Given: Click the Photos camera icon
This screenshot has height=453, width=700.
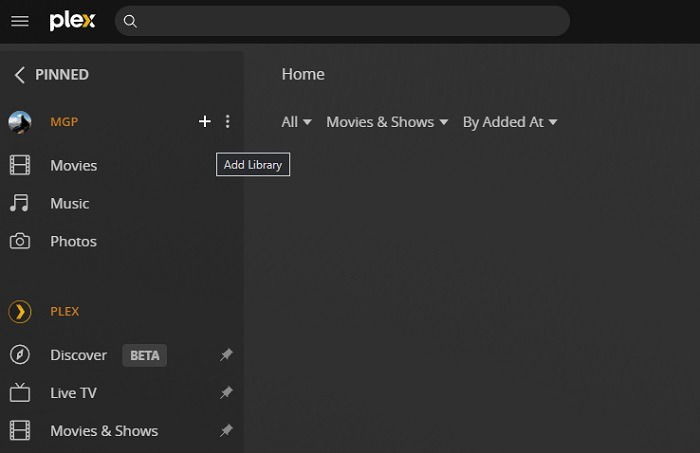Looking at the screenshot, I should pos(20,241).
